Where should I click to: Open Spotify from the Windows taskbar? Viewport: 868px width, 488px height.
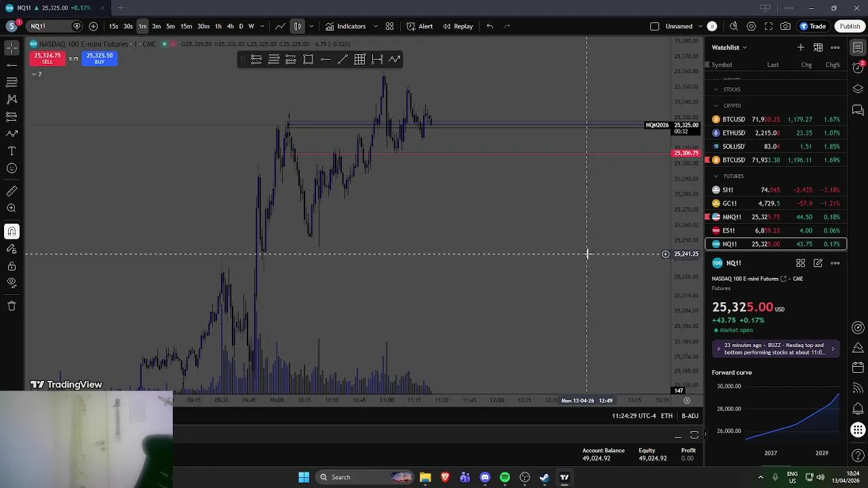[505, 477]
